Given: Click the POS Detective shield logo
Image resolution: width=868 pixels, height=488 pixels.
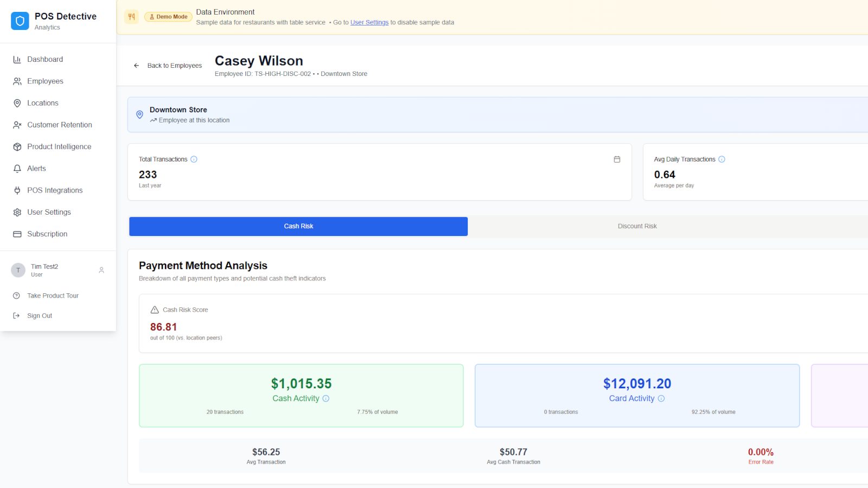Looking at the screenshot, I should click(20, 21).
